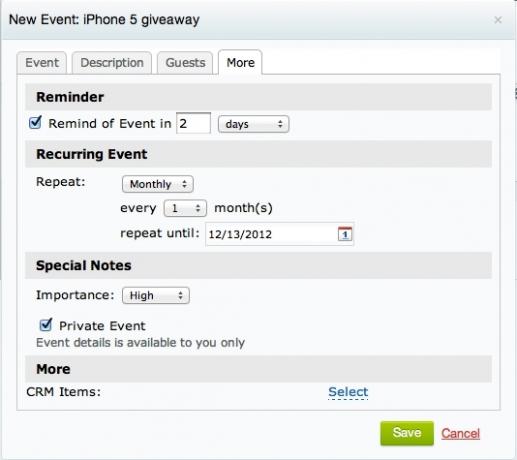Switch to the Event tab
The image size is (517, 460).
click(42, 63)
